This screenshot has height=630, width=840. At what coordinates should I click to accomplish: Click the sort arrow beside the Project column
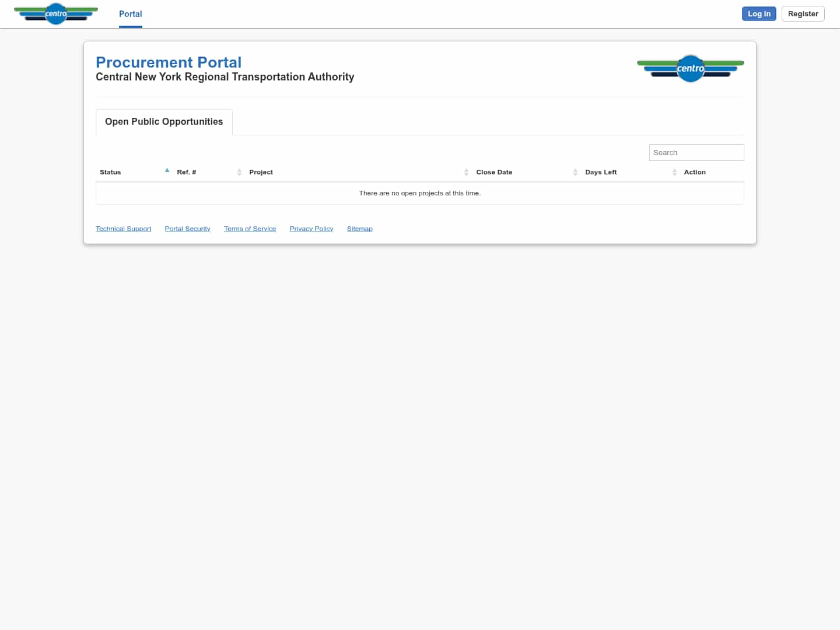tap(466, 172)
